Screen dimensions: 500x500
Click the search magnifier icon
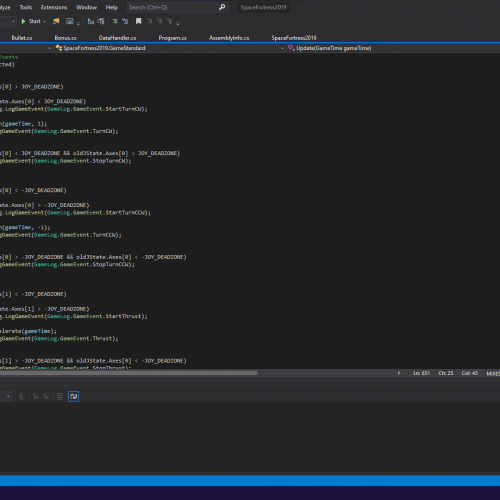[x=222, y=7]
